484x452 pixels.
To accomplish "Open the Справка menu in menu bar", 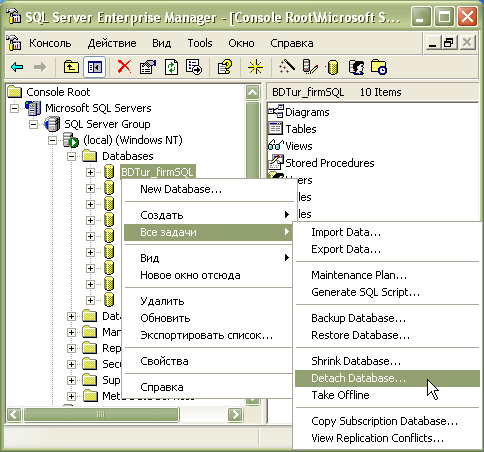I will point(292,43).
